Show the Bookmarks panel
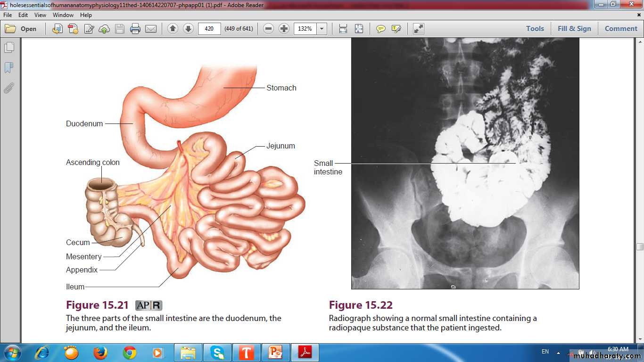 (x=9, y=68)
